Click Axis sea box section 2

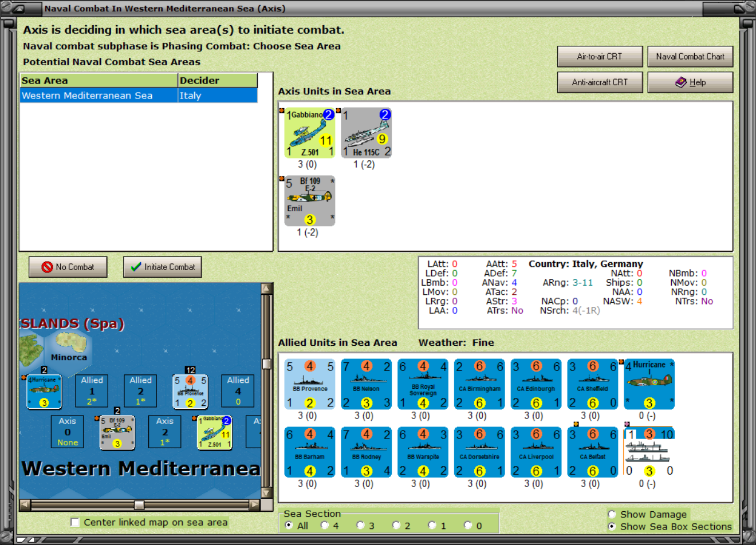[x=165, y=432]
